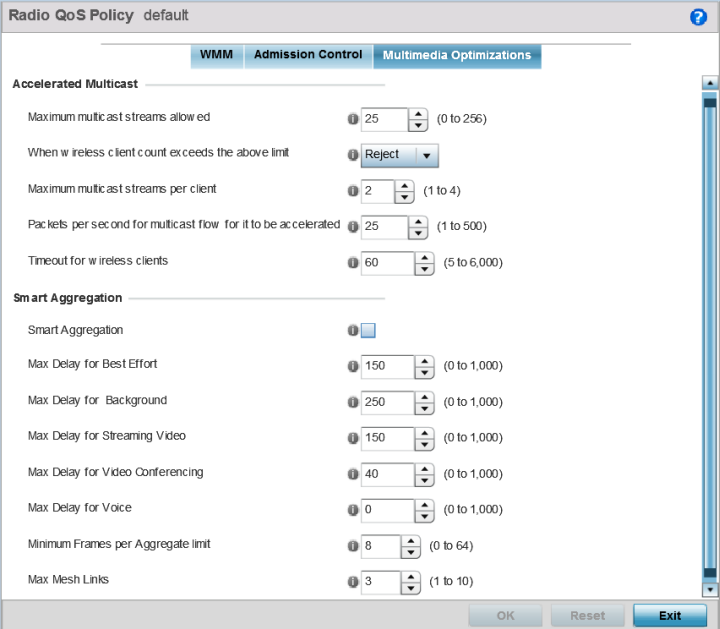
Task: Increase Maximum multicast streams allowed with up arrow
Action: (x=418, y=114)
